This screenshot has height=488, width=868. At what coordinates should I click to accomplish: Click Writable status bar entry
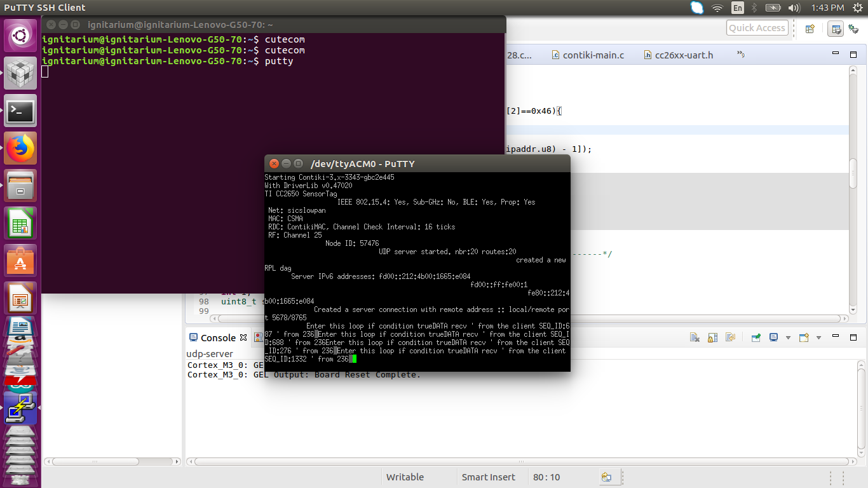pos(405,477)
